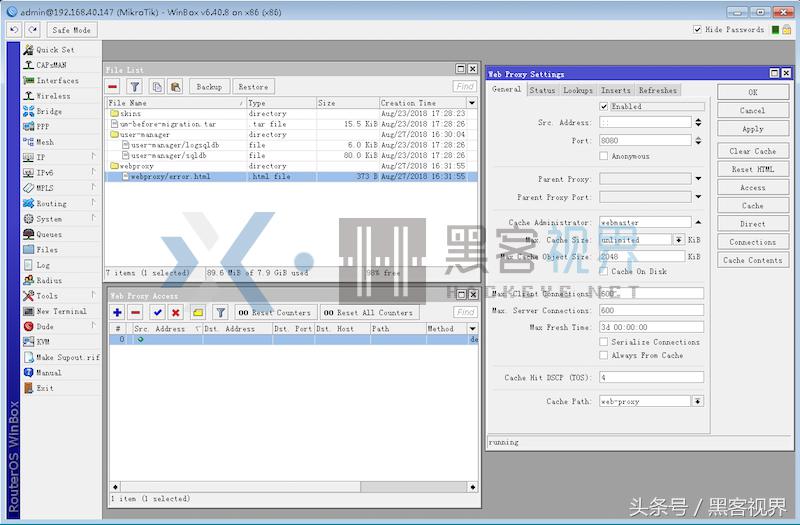Expand IP submenu arrow
This screenshot has height=525, width=800.
point(94,157)
